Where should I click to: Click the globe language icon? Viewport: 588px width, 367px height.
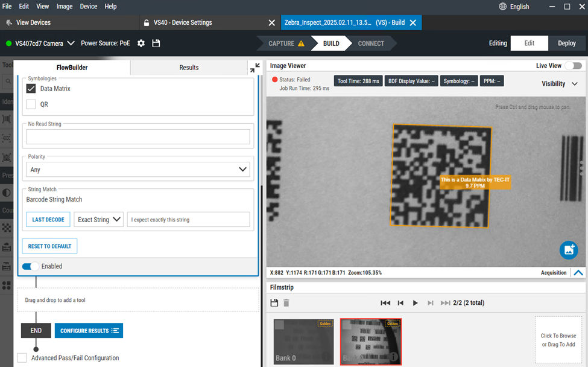click(x=502, y=7)
